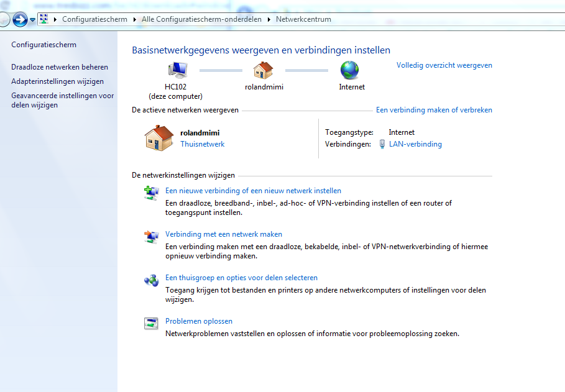Open the recent pages dropdown arrow
This screenshot has width=565, height=392.
[x=32, y=20]
